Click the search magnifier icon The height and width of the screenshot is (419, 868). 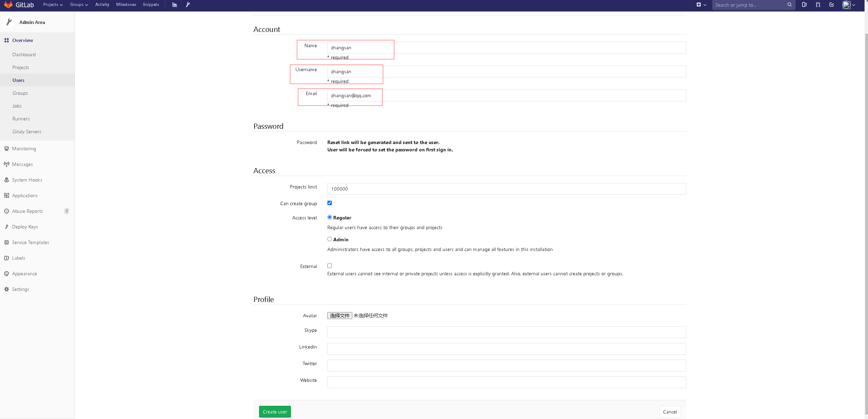[x=790, y=5]
